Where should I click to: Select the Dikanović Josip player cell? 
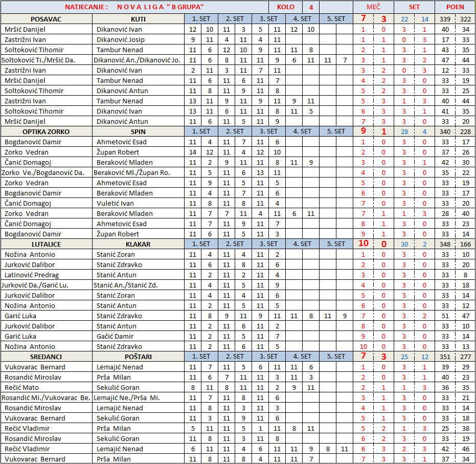coord(121,39)
